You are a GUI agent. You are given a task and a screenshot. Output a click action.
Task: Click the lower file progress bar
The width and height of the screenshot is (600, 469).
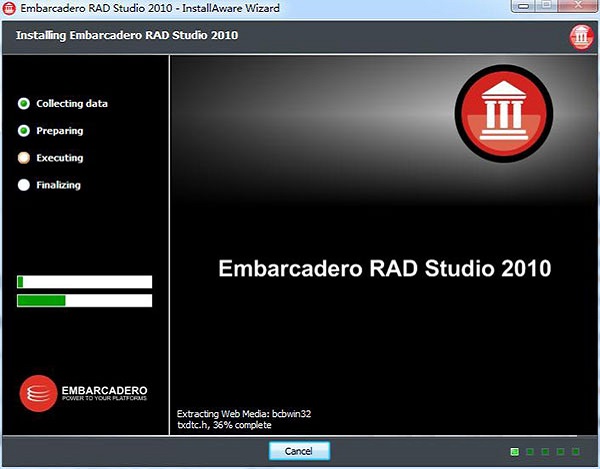click(85, 301)
